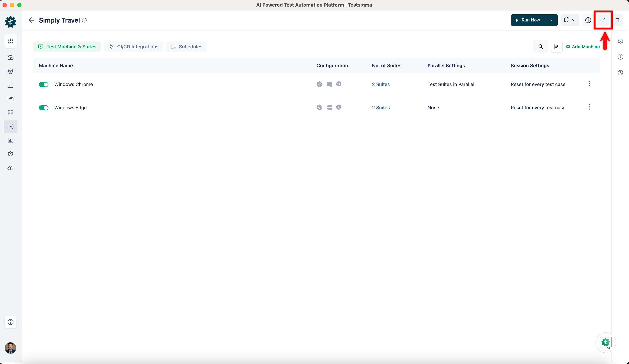Click the search magnifier icon

tap(541, 47)
